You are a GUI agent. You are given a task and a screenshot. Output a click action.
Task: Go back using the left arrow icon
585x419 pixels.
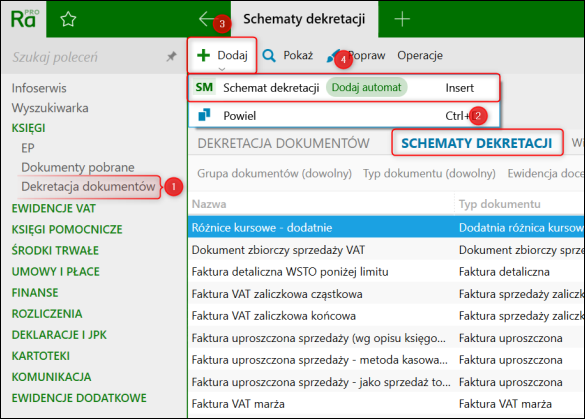[x=207, y=19]
